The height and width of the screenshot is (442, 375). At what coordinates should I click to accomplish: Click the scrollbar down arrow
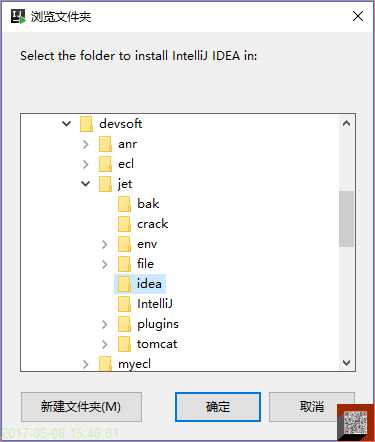coord(347,363)
